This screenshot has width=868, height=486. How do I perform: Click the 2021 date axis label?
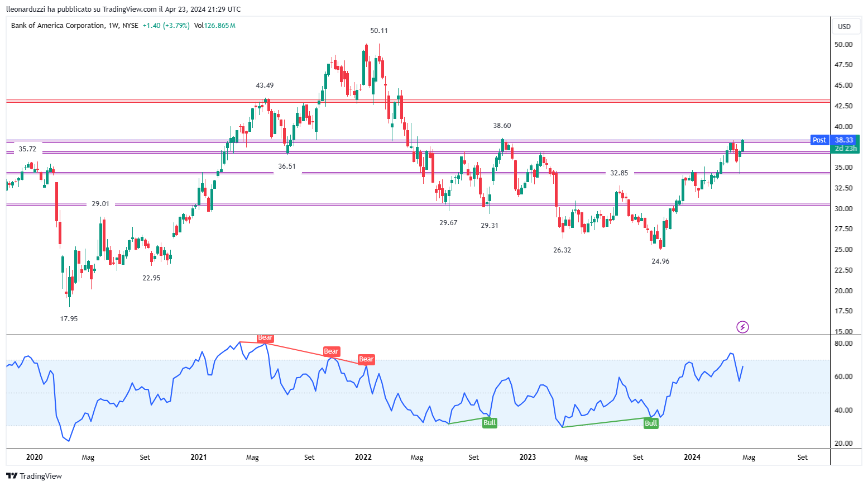[x=198, y=457]
